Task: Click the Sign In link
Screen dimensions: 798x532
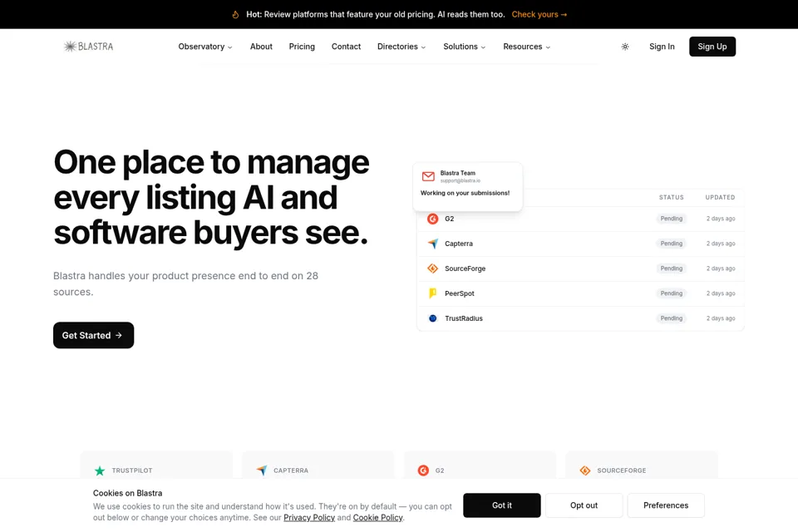Action: 662,47
